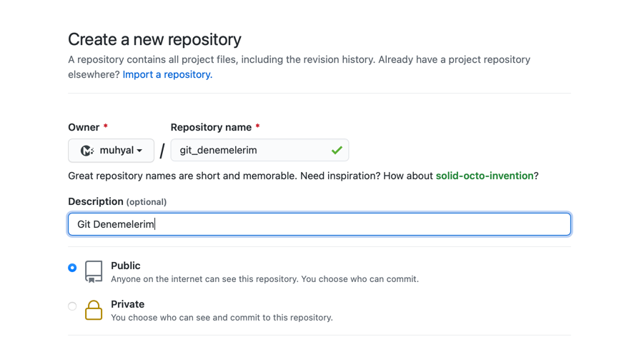Click the bold "Public" label text
Viewport: 644px width, 337px height.
click(x=125, y=266)
